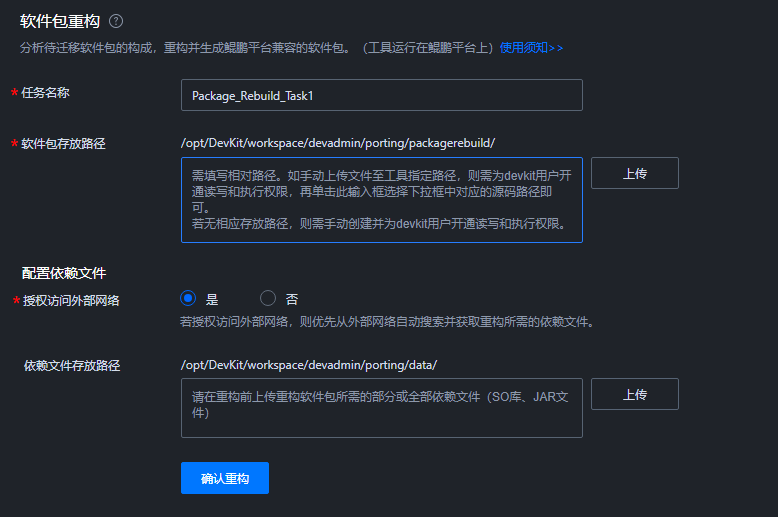Click the blue 确认重构 button
778x517 pixels.
coord(225,478)
